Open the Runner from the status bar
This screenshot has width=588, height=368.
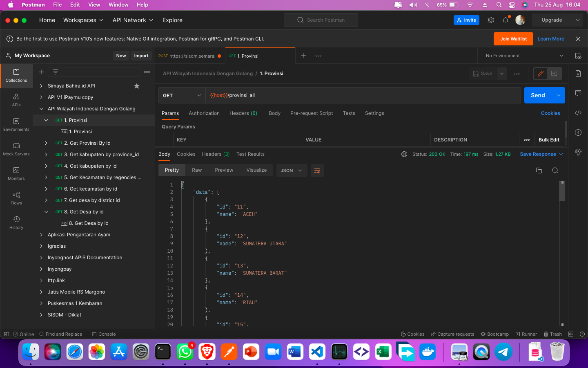point(526,334)
